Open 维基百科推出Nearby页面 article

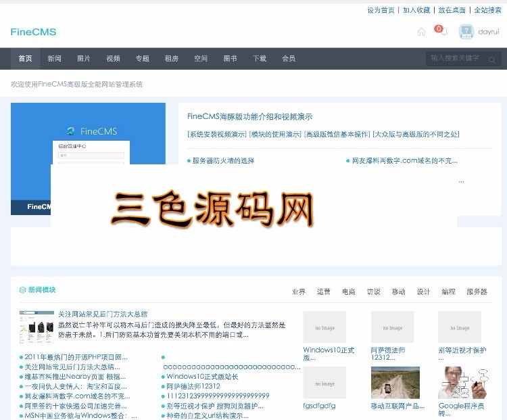coord(75,377)
